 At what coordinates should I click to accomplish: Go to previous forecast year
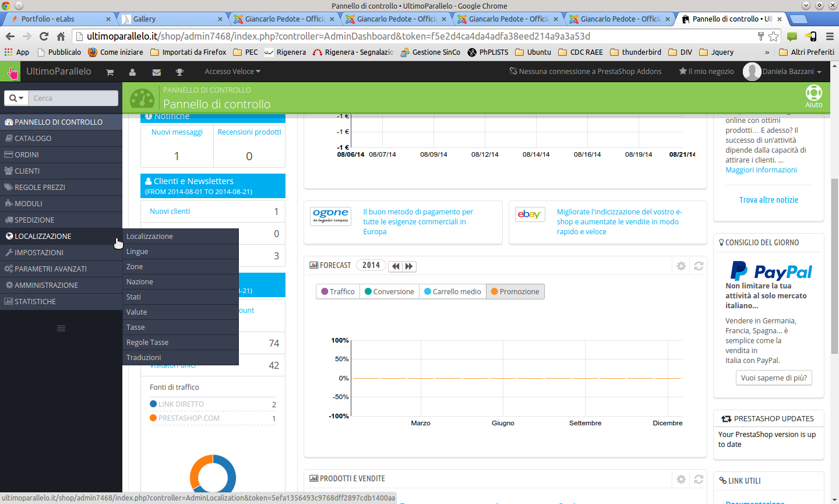[396, 266]
